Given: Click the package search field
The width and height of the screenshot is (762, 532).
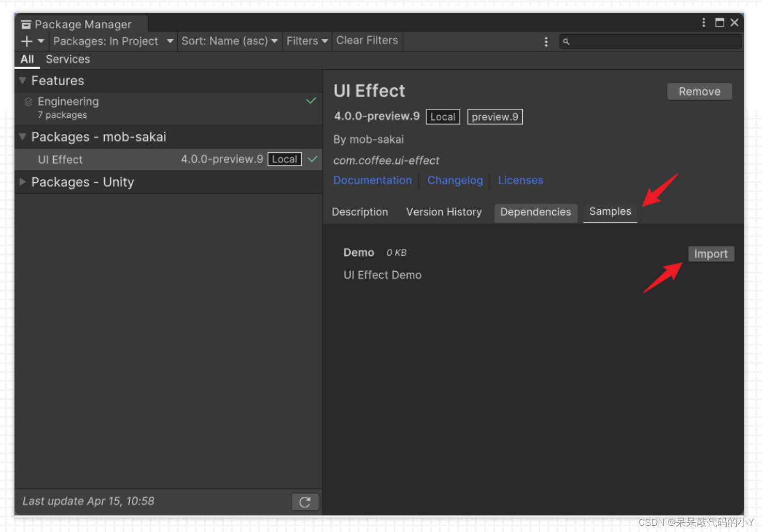Looking at the screenshot, I should click(x=651, y=41).
